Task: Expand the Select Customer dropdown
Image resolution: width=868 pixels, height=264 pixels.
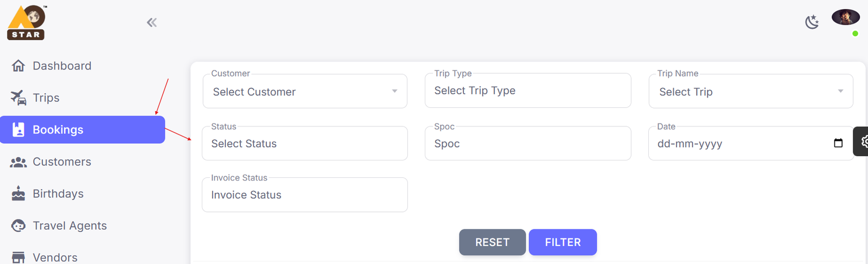Action: point(305,92)
